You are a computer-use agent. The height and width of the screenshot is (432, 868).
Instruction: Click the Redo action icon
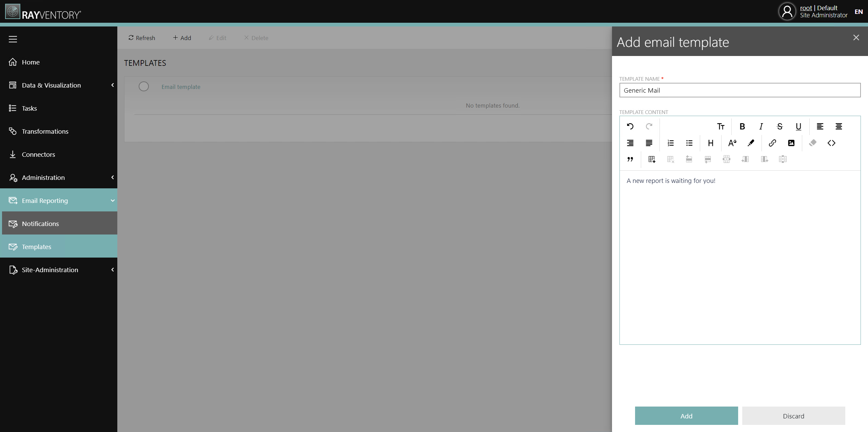tap(649, 126)
